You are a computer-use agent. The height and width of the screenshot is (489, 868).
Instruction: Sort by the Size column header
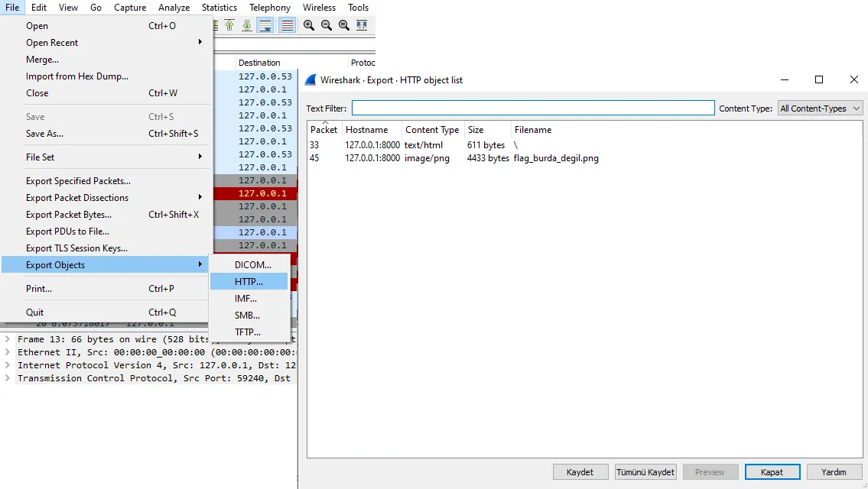[x=487, y=129]
